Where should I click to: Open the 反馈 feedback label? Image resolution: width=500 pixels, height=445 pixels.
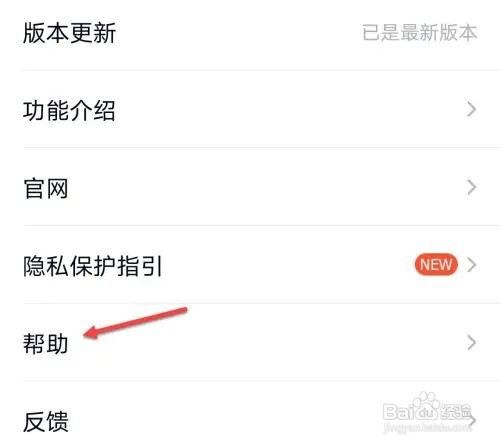[46, 421]
